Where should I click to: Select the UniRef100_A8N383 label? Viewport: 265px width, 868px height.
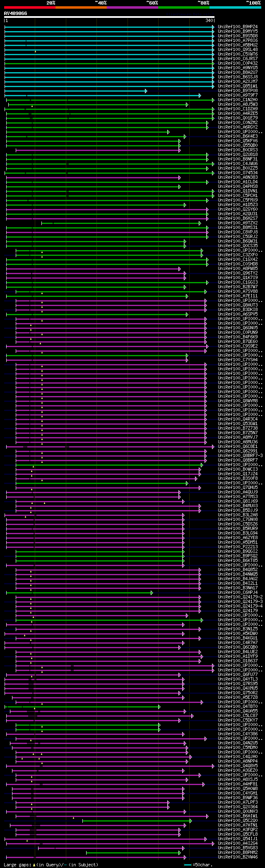(238, 177)
